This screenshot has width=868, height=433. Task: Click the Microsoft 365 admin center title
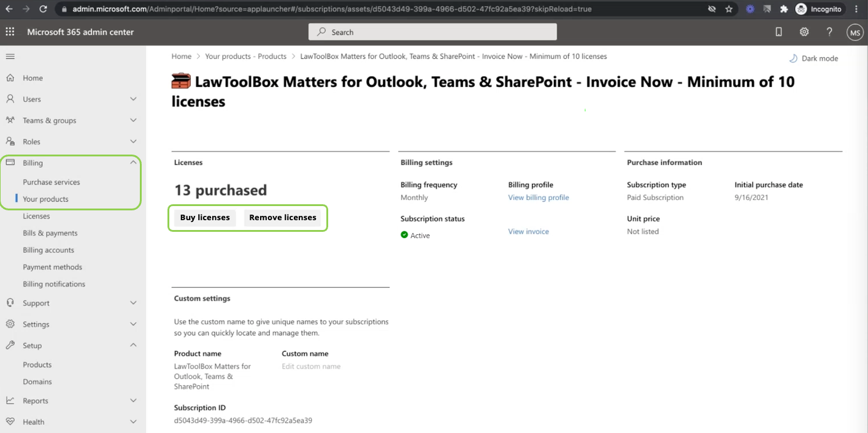[x=80, y=32]
